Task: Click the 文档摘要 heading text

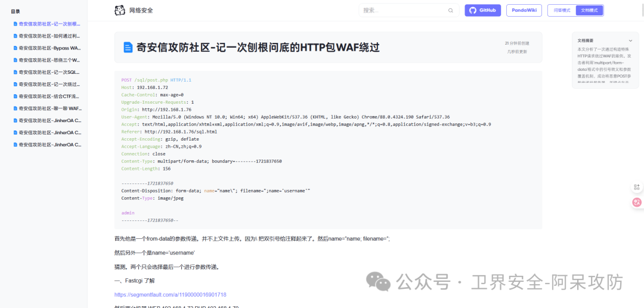Action: (x=586, y=41)
